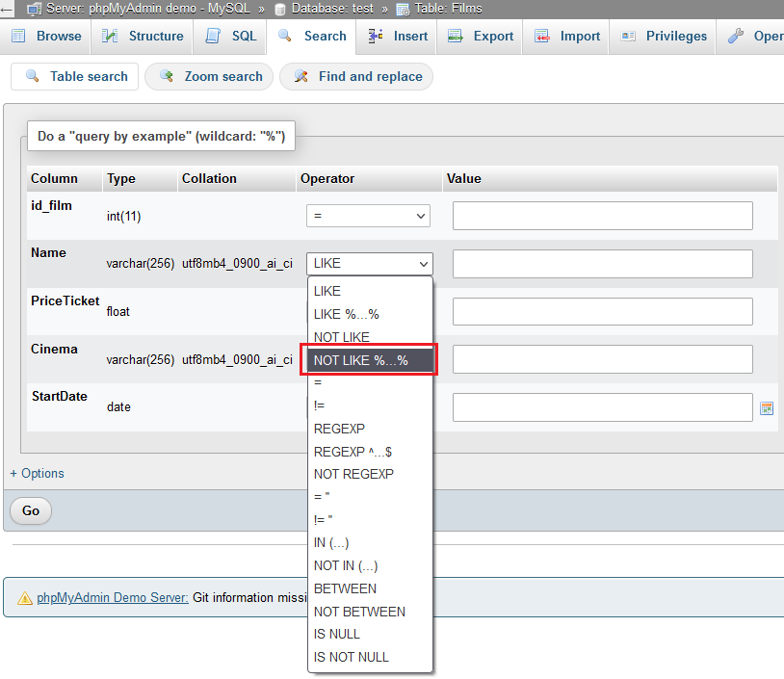The height and width of the screenshot is (679, 784).
Task: Expand the Options section
Action: [37, 473]
